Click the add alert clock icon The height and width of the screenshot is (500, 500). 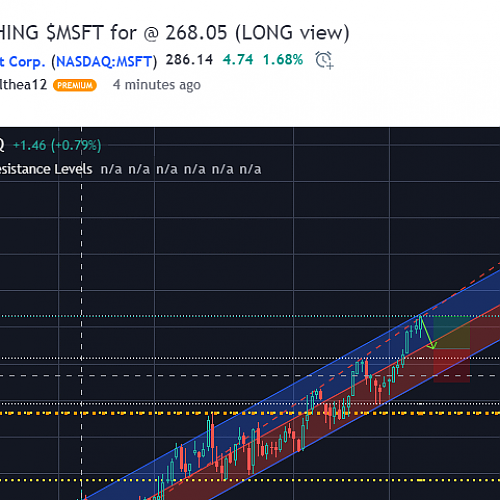pyautogui.click(x=324, y=60)
